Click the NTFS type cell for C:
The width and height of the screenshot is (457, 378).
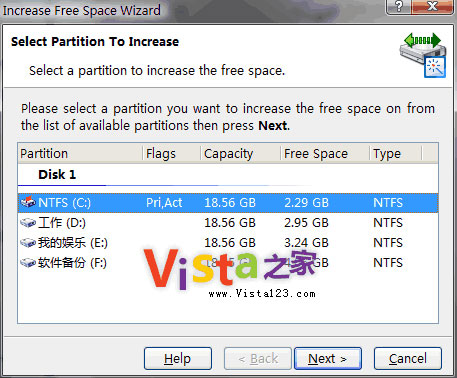(388, 203)
